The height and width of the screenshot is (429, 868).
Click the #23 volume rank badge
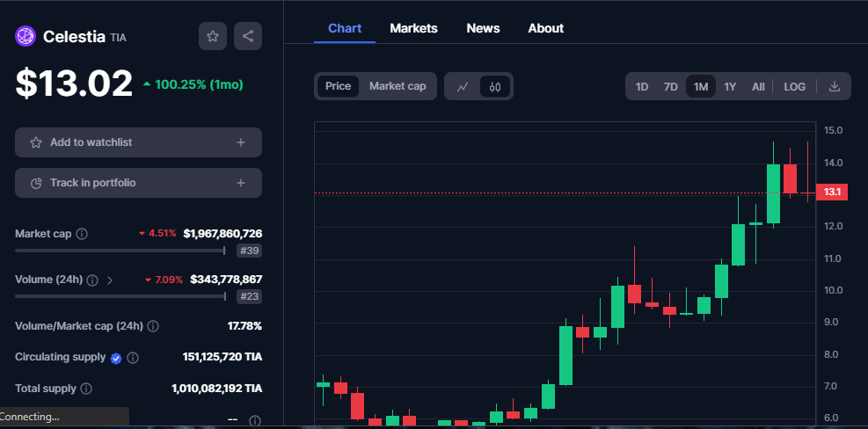click(x=249, y=297)
